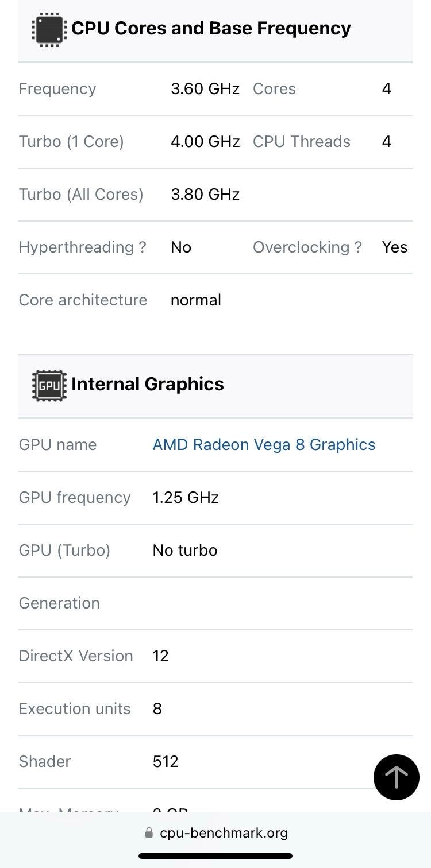Tap the lock icon beside the URL
The width and height of the screenshot is (431, 868).
149,832
